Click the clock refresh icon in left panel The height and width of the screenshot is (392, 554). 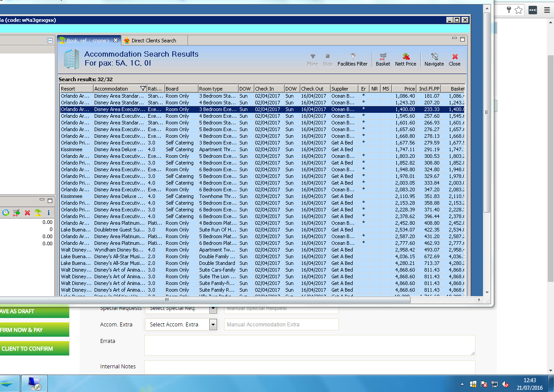(6, 213)
